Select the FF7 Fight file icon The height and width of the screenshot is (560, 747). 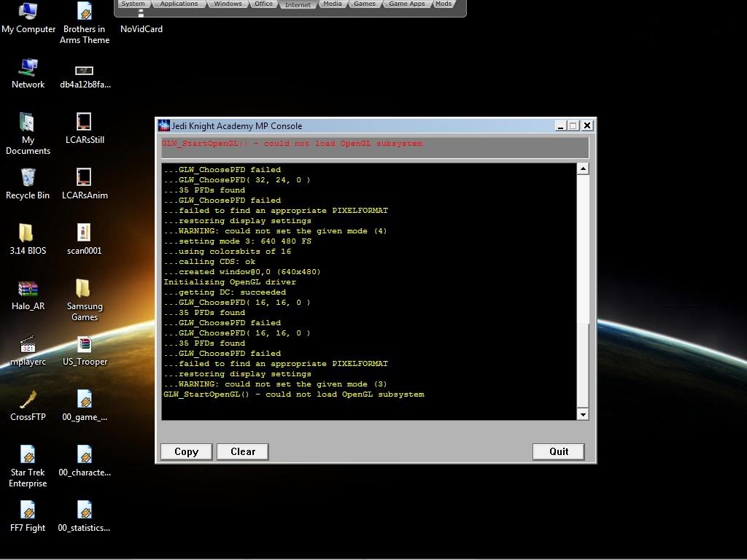point(28,516)
